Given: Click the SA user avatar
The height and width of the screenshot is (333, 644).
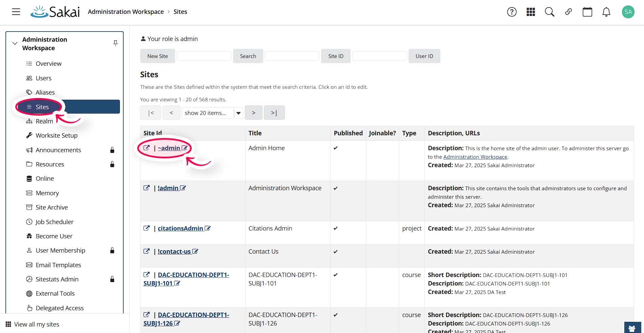Looking at the screenshot, I should (x=628, y=12).
